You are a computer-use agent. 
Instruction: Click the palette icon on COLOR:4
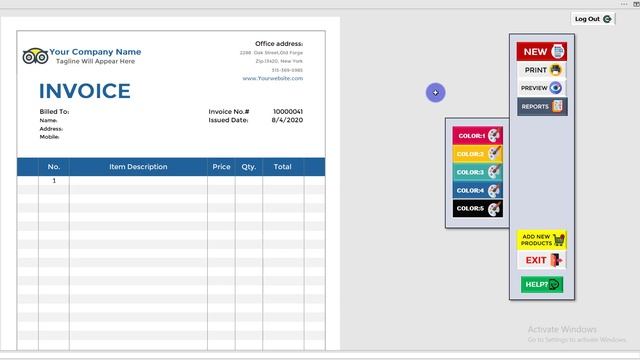[x=494, y=190]
